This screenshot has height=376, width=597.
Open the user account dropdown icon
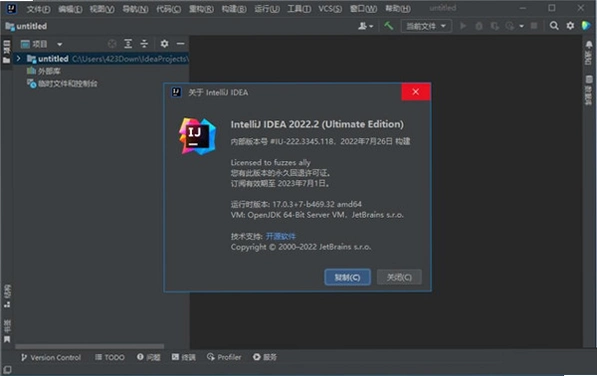[365, 26]
